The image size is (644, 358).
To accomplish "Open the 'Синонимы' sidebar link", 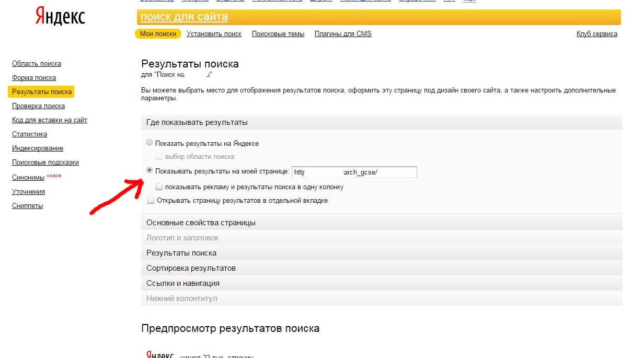I will [x=28, y=178].
